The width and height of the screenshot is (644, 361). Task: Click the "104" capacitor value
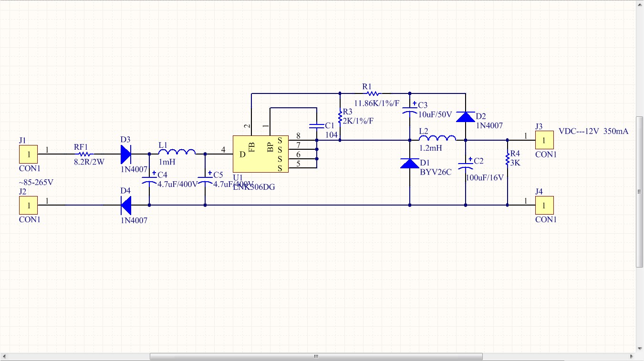(332, 135)
